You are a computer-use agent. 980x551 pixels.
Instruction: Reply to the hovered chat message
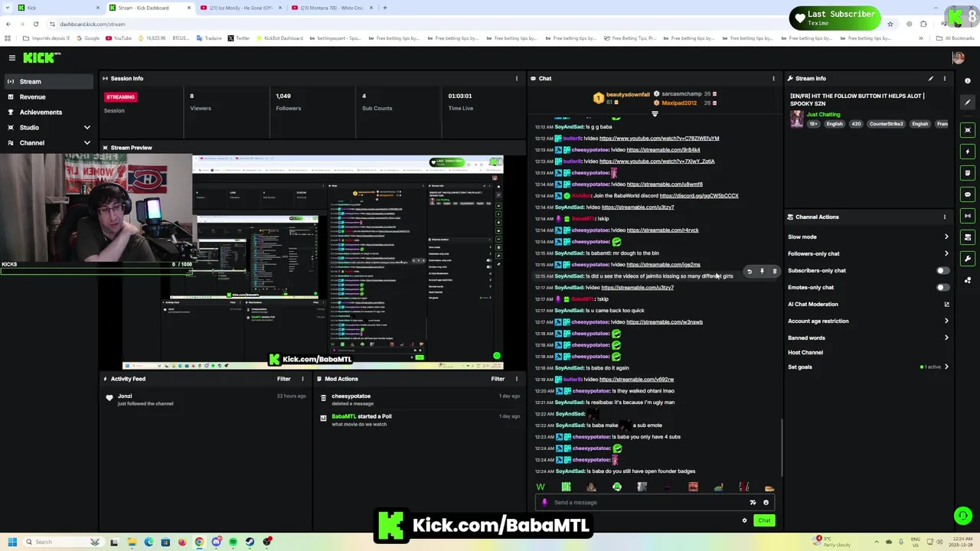point(750,271)
